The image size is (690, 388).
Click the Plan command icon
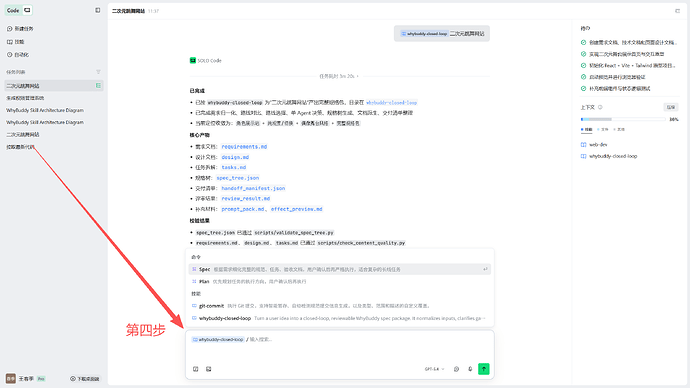point(194,282)
